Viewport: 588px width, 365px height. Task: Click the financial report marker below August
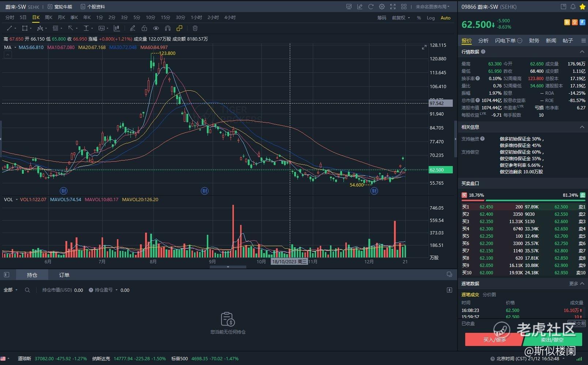(205, 191)
